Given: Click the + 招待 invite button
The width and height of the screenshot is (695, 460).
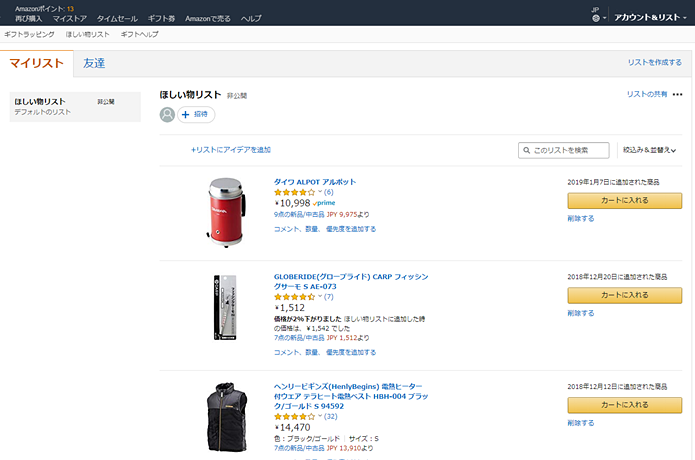Looking at the screenshot, I should tap(196, 115).
